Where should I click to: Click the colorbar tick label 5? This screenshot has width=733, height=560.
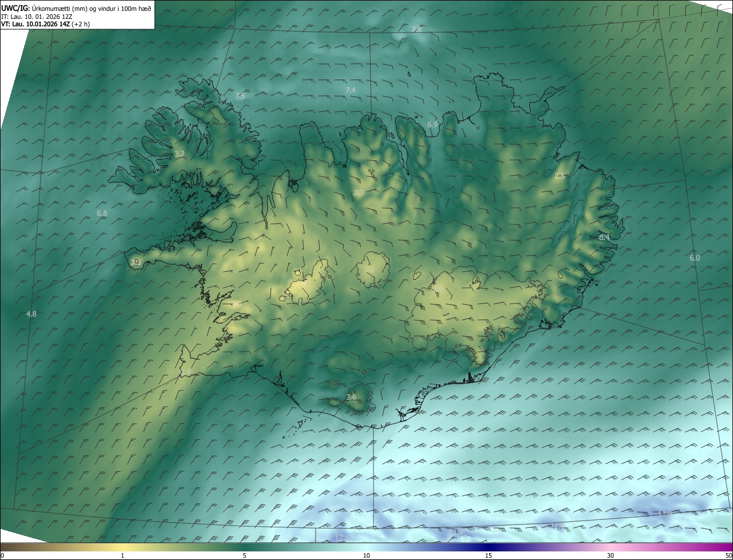245,556
